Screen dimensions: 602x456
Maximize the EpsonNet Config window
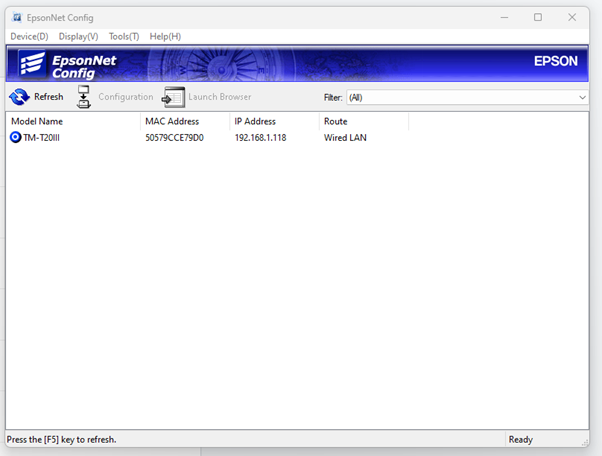[x=538, y=17]
